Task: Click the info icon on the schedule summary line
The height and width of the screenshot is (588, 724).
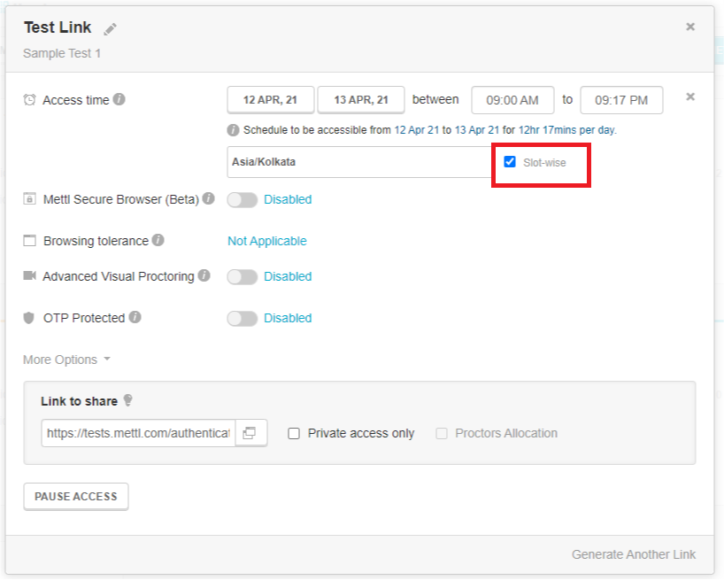Action: point(232,129)
